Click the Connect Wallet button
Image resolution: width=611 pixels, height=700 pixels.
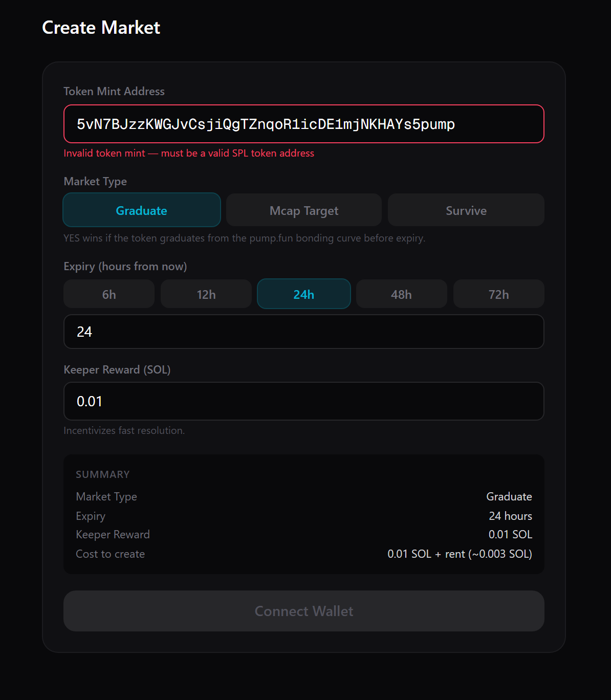pyautogui.click(x=303, y=611)
